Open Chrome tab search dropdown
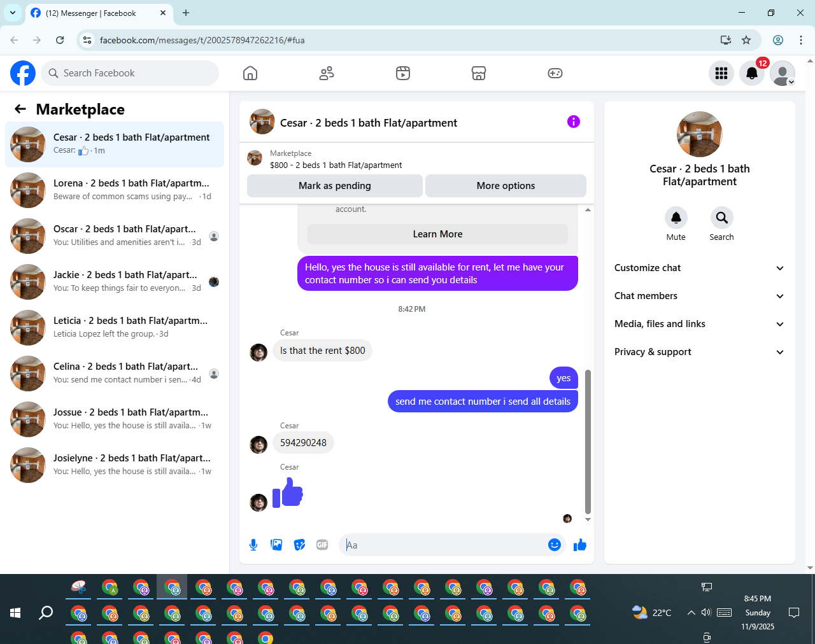This screenshot has width=815, height=644. point(13,13)
